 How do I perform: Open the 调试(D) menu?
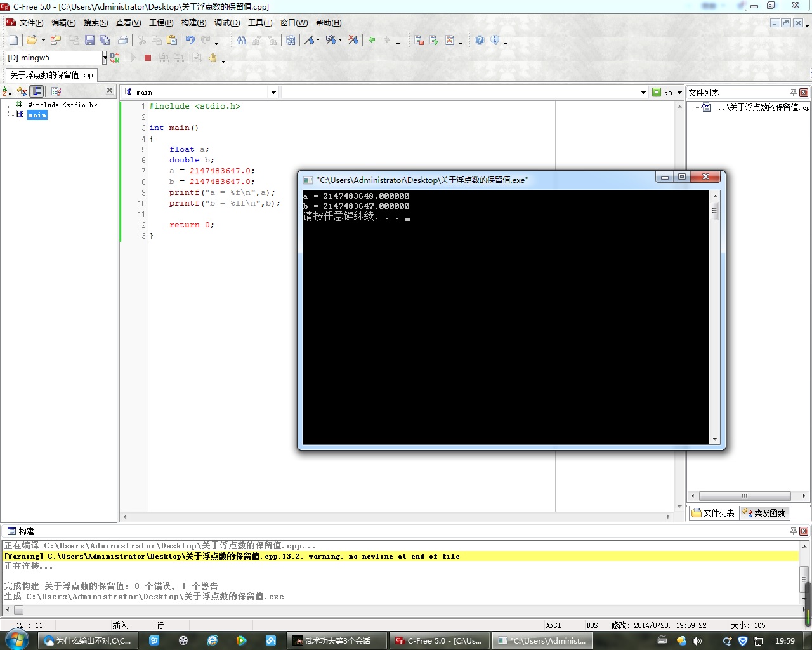coord(227,23)
